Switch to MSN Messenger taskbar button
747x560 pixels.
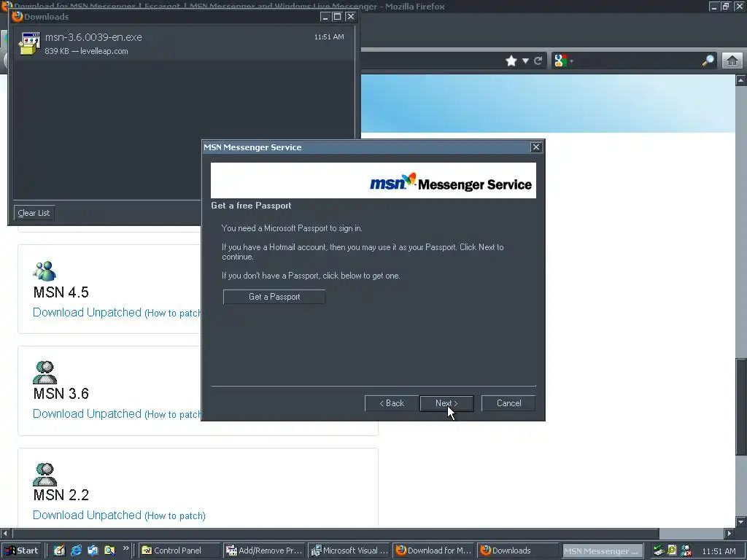click(602, 551)
